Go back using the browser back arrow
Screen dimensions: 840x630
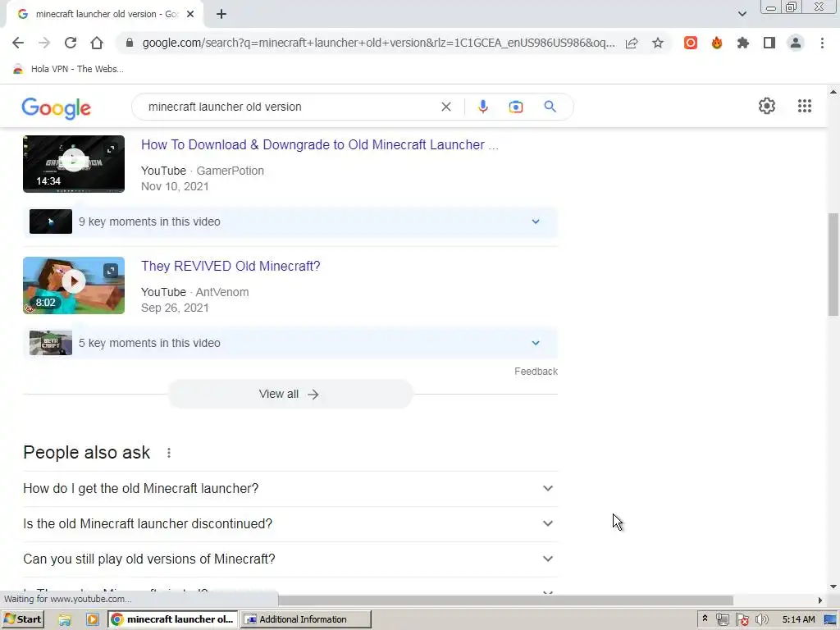click(18, 43)
